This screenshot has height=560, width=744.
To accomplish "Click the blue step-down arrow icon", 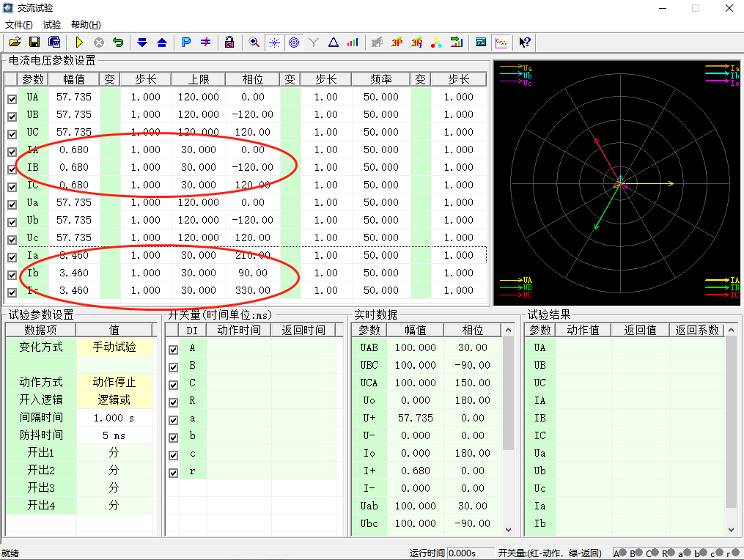I will (x=142, y=43).
